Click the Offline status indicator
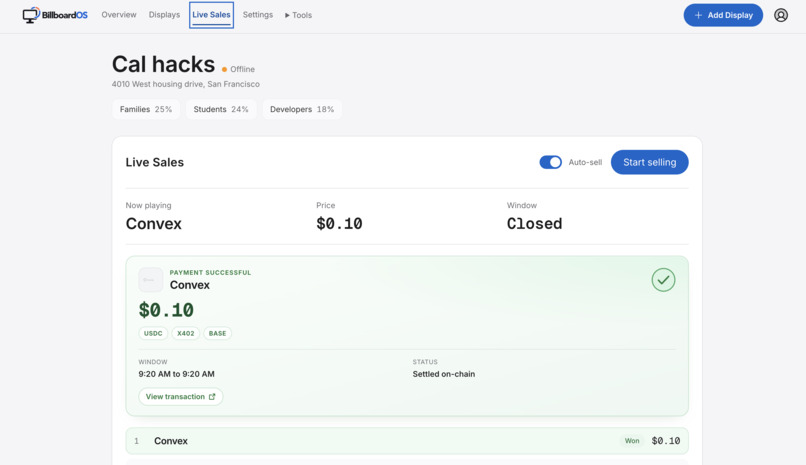The height and width of the screenshot is (465, 806). click(x=239, y=69)
